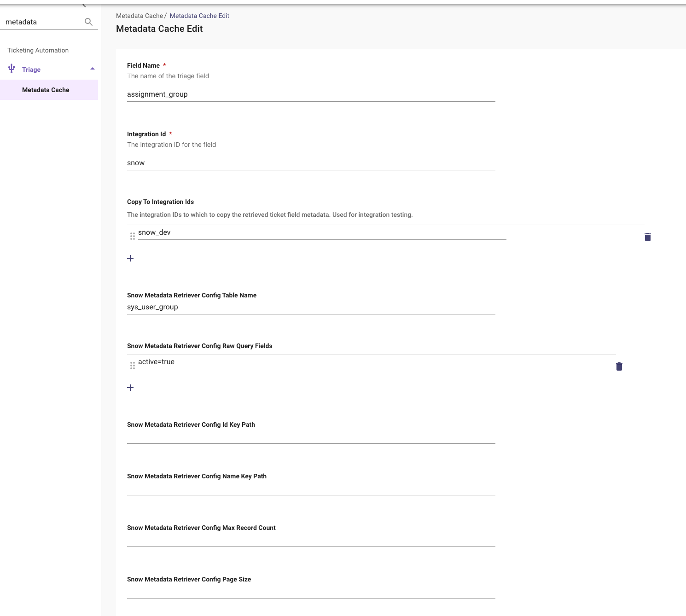This screenshot has width=686, height=616.
Task: Edit the Table Name field sys_user_group
Action: click(x=311, y=307)
